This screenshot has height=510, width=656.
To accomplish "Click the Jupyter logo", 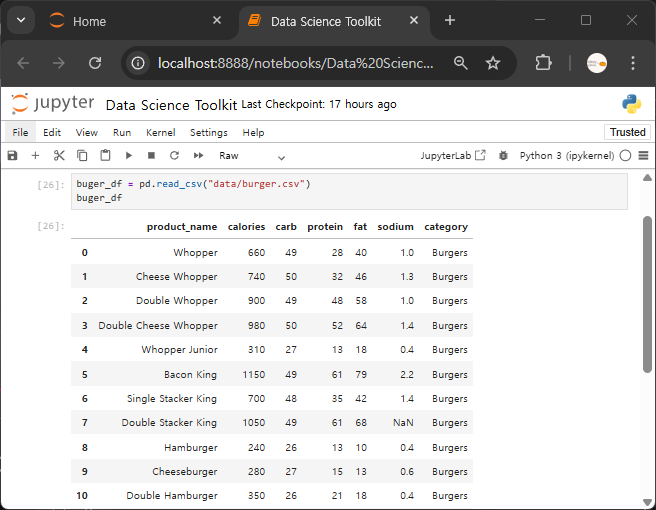I will 52,103.
